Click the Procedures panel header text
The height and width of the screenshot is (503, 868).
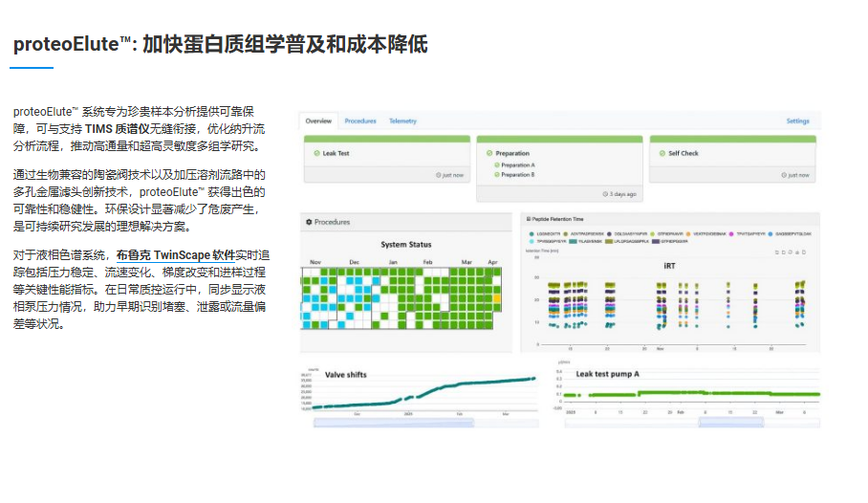(332, 222)
